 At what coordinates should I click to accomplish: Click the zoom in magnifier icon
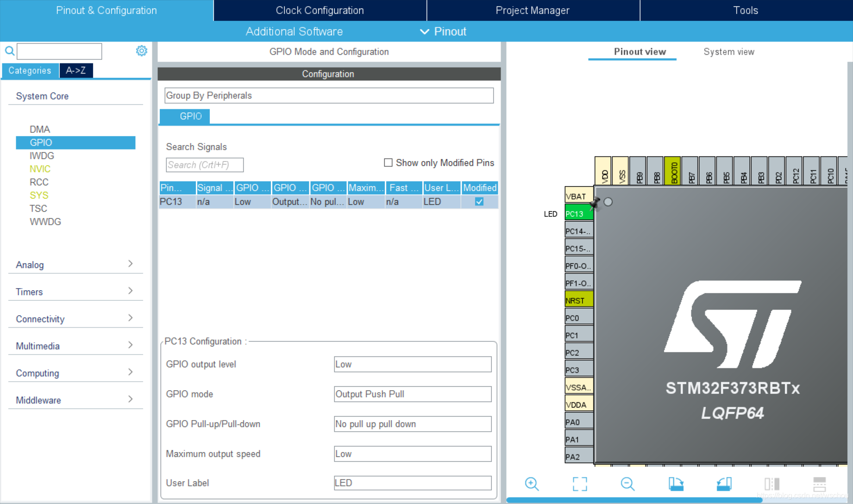pos(532,484)
